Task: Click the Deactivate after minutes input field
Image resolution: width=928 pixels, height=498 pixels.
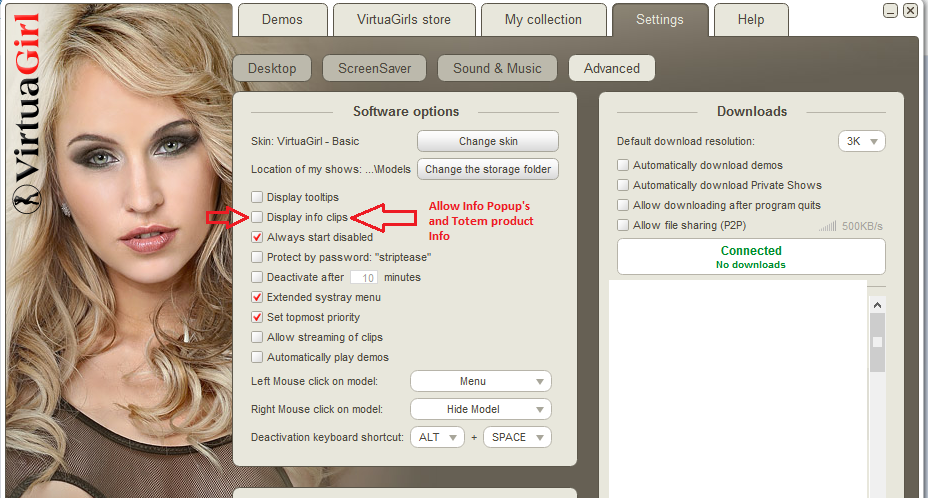Action: [x=364, y=277]
